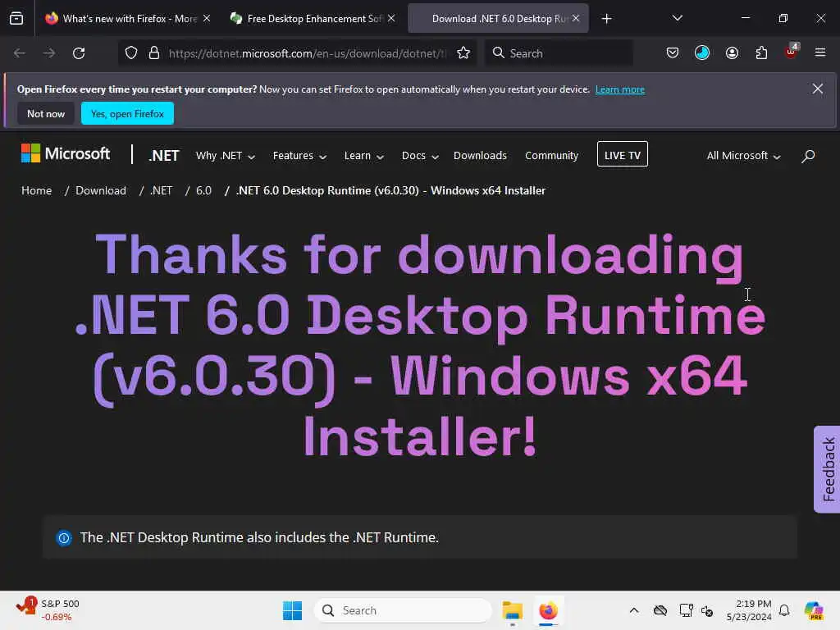Viewport: 840px width, 630px height.
Task: Open the Learn more link
Action: click(620, 89)
